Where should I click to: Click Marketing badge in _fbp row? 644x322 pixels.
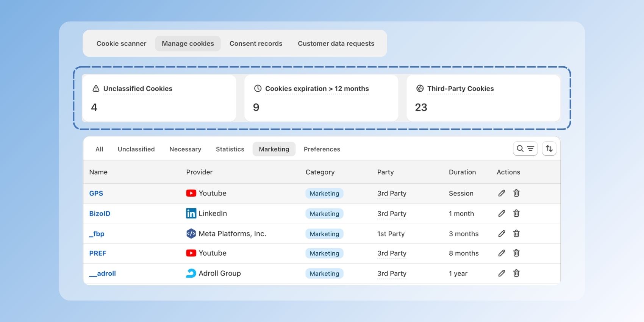click(324, 234)
